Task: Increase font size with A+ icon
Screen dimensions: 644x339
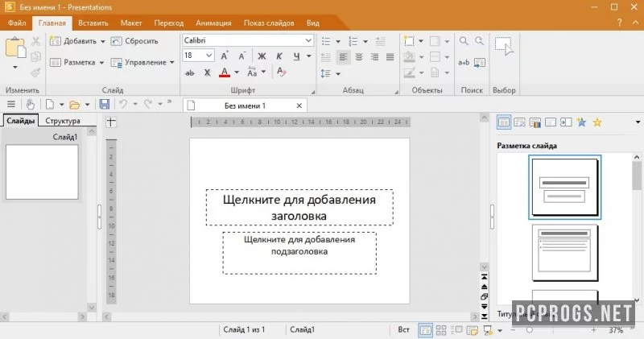Action: pyautogui.click(x=225, y=56)
